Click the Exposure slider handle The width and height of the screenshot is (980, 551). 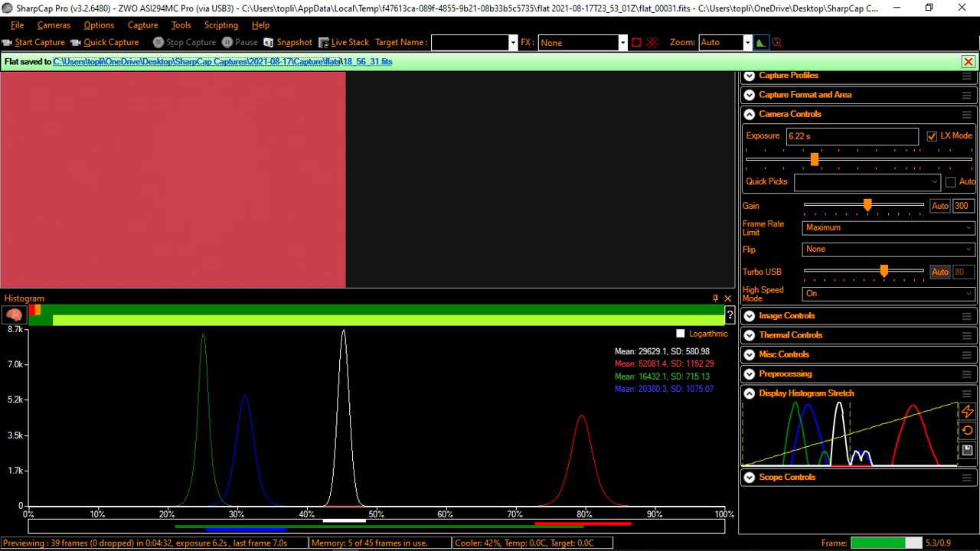tap(815, 159)
